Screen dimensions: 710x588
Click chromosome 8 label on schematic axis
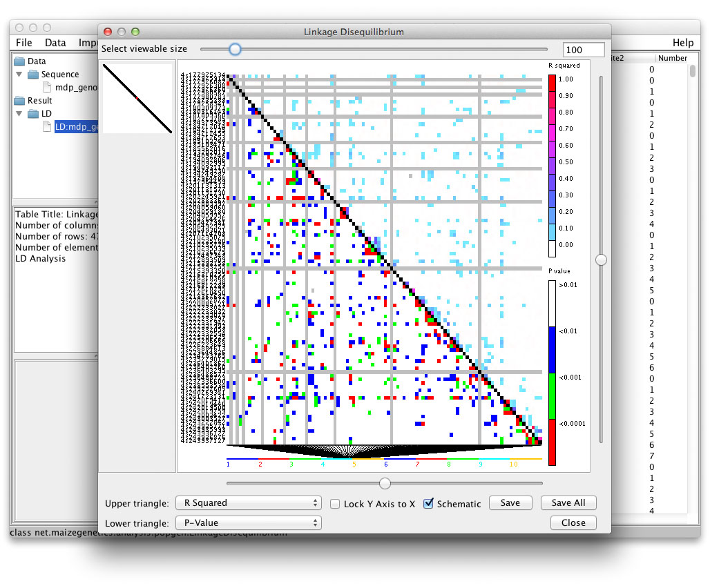click(449, 464)
